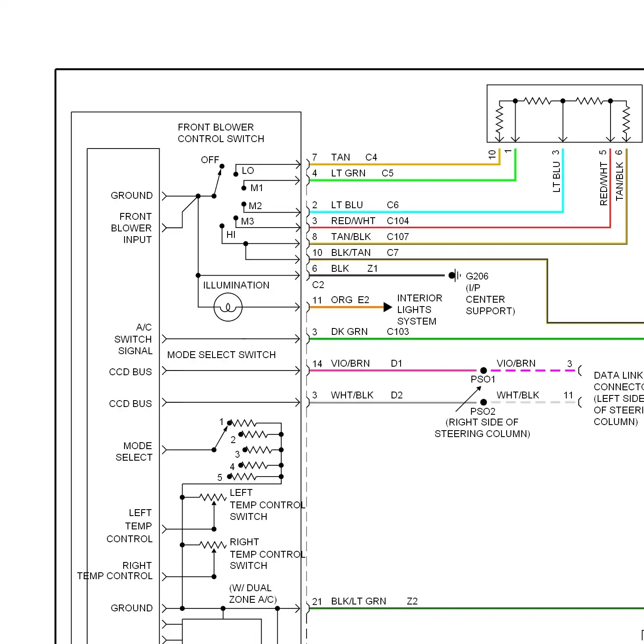Click the dashed VIO/BRN wire label near pin 3

[516, 364]
